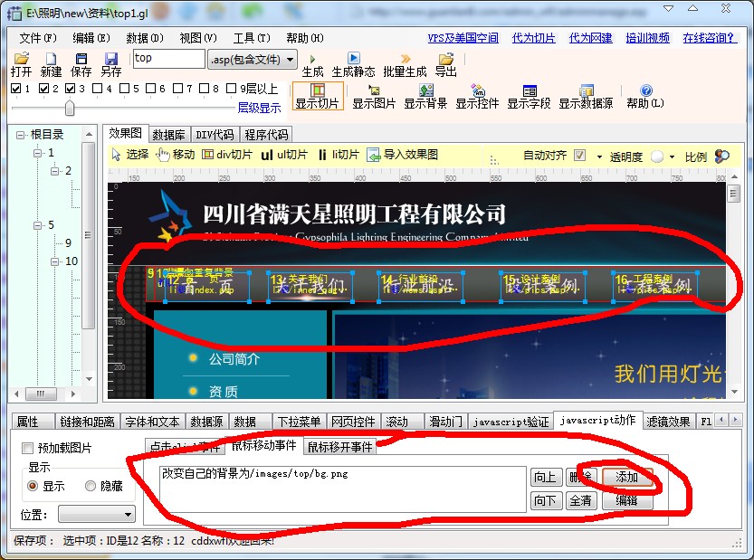The height and width of the screenshot is (560, 754).
Task: Click the 生成 (Generate) play icon
Action: [312, 59]
